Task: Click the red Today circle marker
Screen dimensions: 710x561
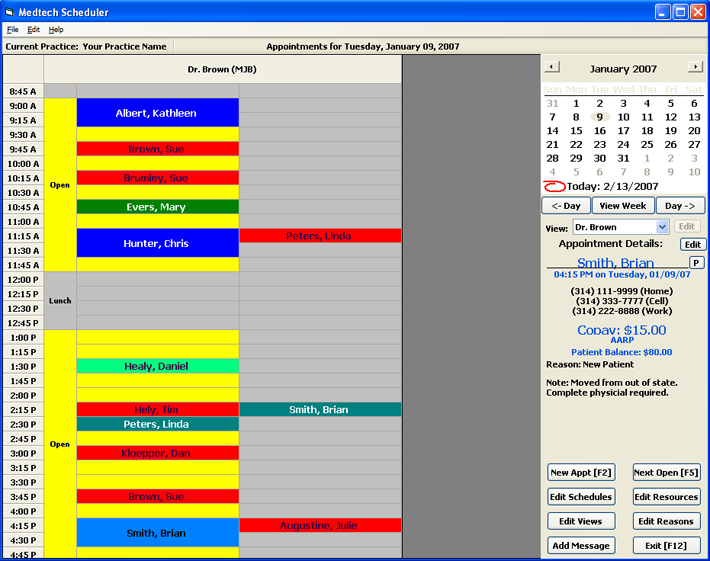Action: 554,186
